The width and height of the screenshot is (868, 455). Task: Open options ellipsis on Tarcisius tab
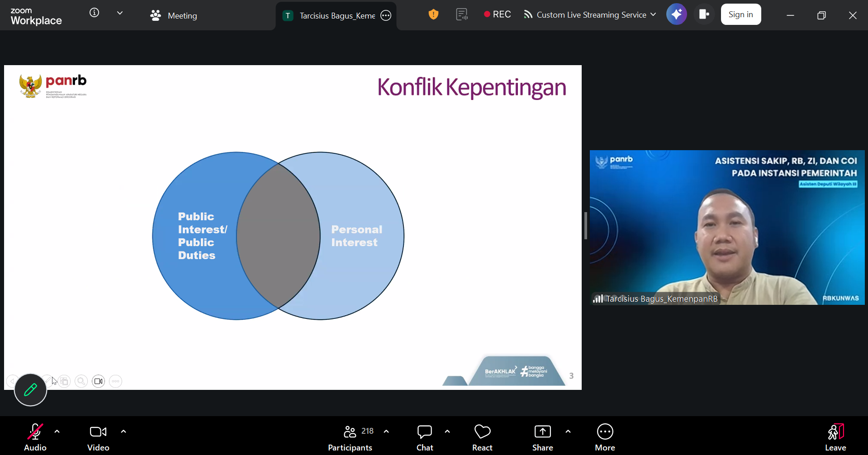point(386,16)
